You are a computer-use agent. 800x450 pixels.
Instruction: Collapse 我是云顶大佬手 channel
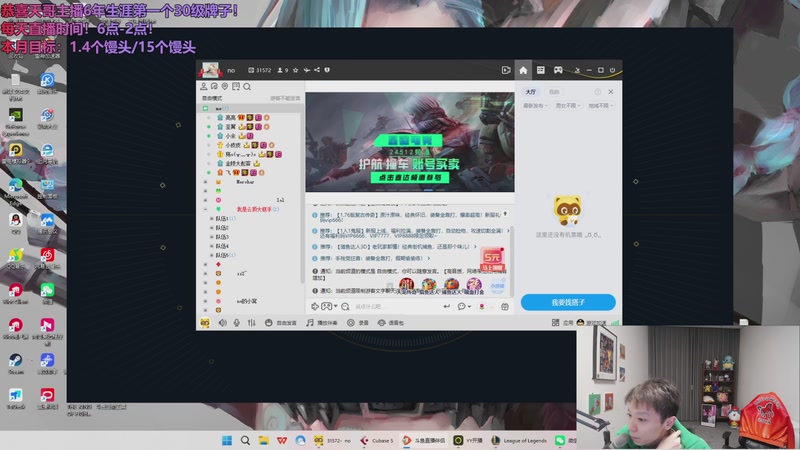(x=206, y=209)
